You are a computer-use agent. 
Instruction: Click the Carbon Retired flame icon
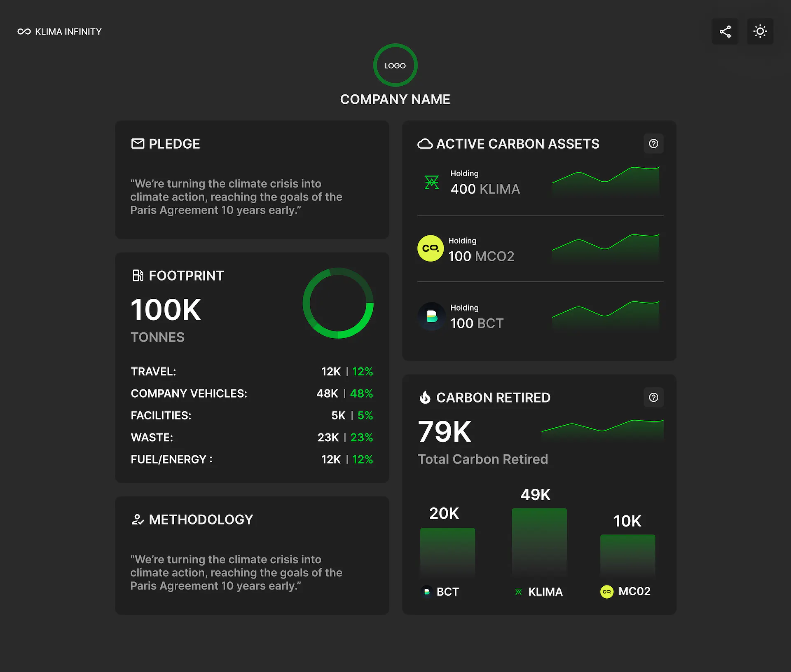pos(425,397)
